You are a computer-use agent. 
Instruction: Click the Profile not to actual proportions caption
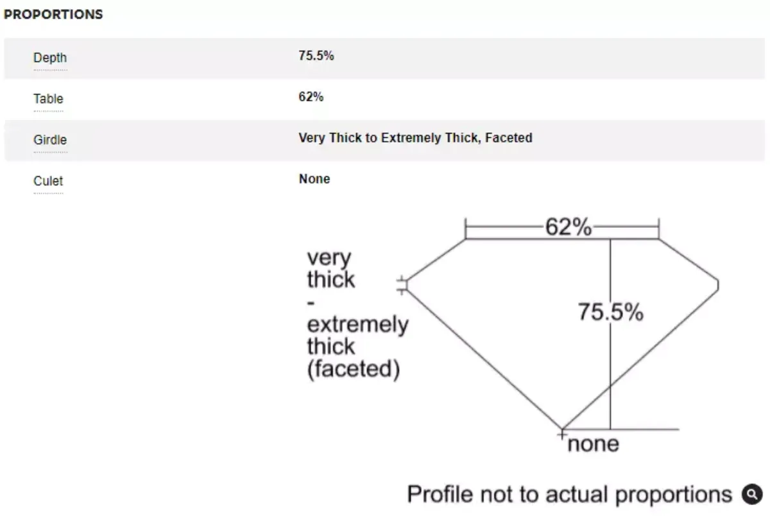(x=569, y=495)
